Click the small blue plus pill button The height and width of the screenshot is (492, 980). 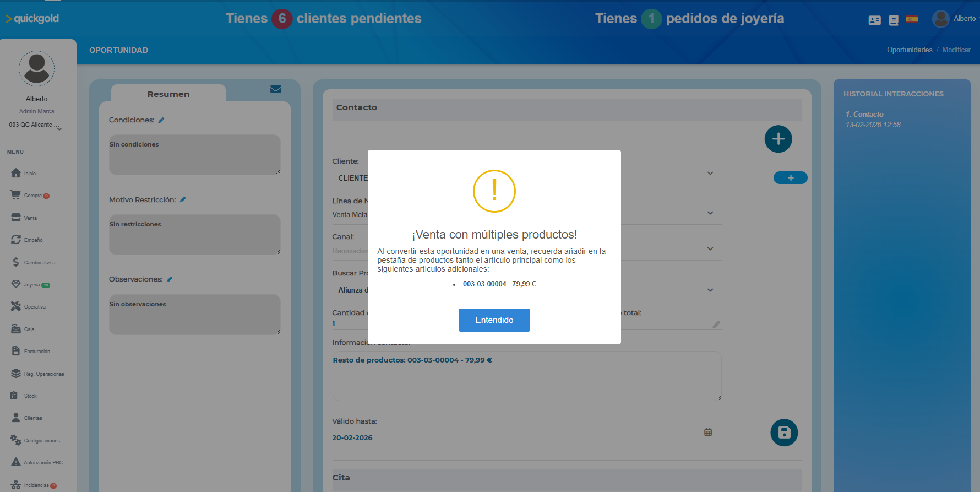tap(790, 178)
